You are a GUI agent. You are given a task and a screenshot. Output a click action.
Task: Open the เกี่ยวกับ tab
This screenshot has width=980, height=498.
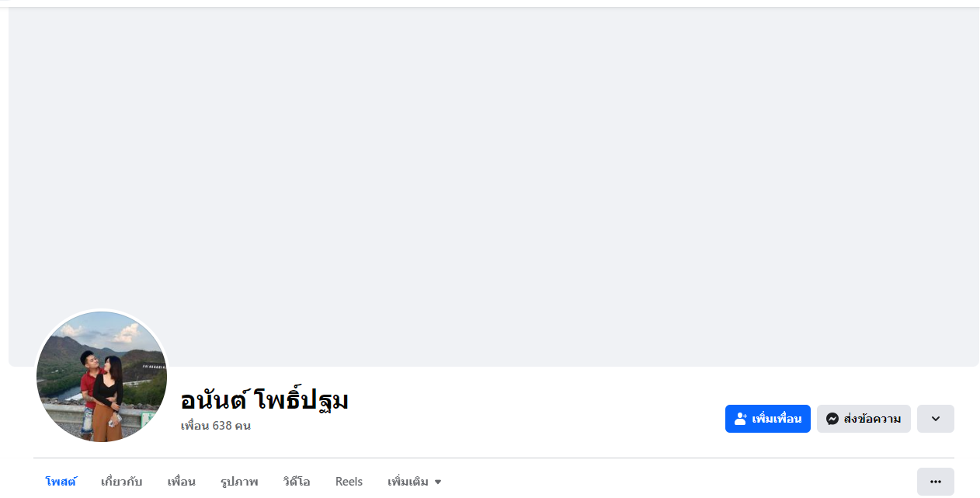pyautogui.click(x=122, y=482)
